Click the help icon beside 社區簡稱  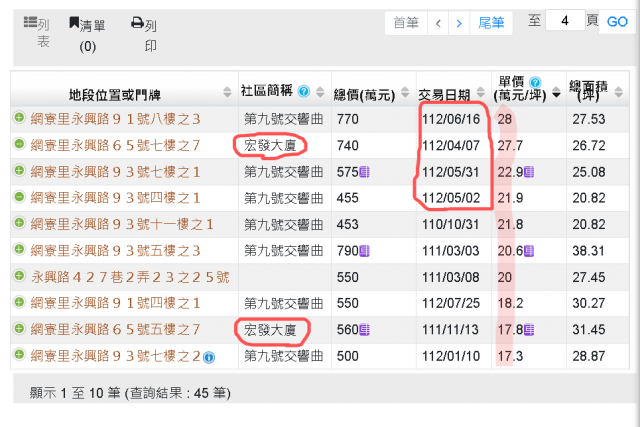click(304, 91)
